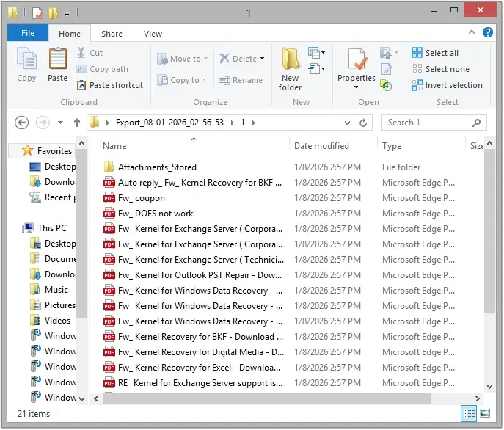Sort by Date modified column header

pos(321,146)
